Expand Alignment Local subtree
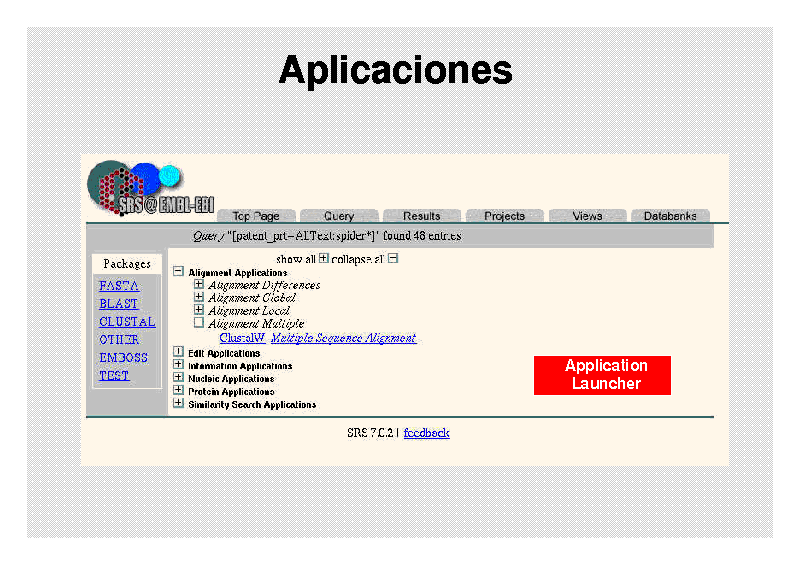Image resolution: width=800 pixels, height=565 pixels. [x=199, y=311]
